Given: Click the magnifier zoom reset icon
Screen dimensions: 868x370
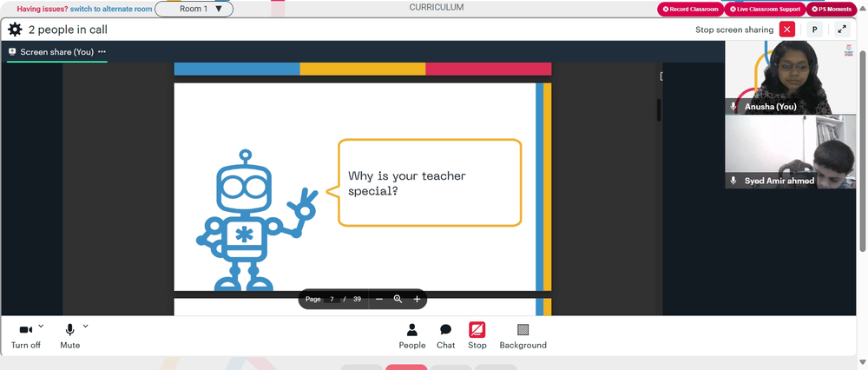Looking at the screenshot, I should [x=398, y=299].
